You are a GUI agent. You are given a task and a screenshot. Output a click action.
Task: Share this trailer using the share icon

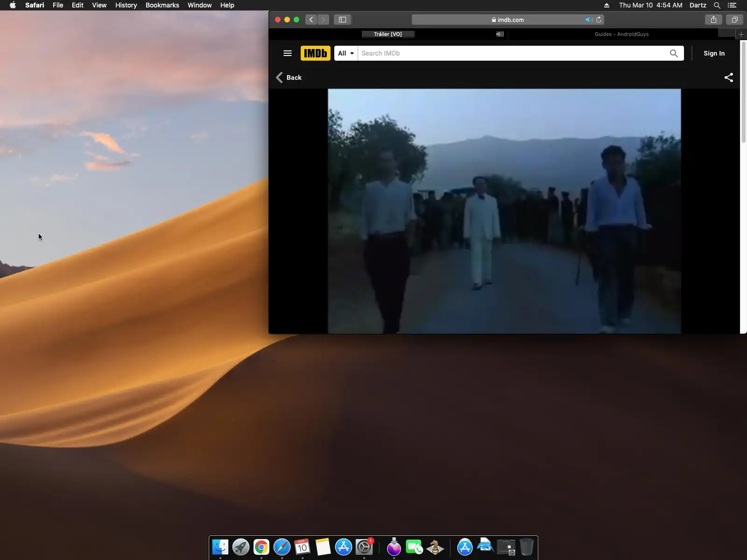click(728, 77)
